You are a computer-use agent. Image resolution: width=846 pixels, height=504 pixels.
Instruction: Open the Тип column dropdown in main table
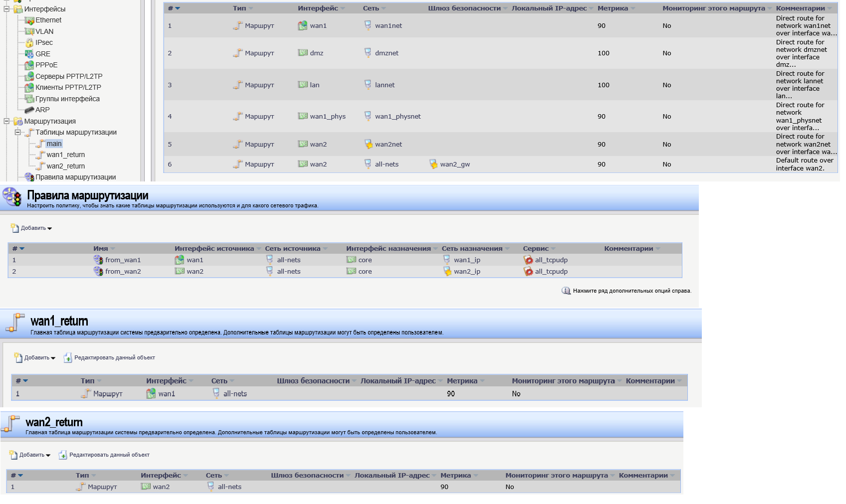pos(251,8)
